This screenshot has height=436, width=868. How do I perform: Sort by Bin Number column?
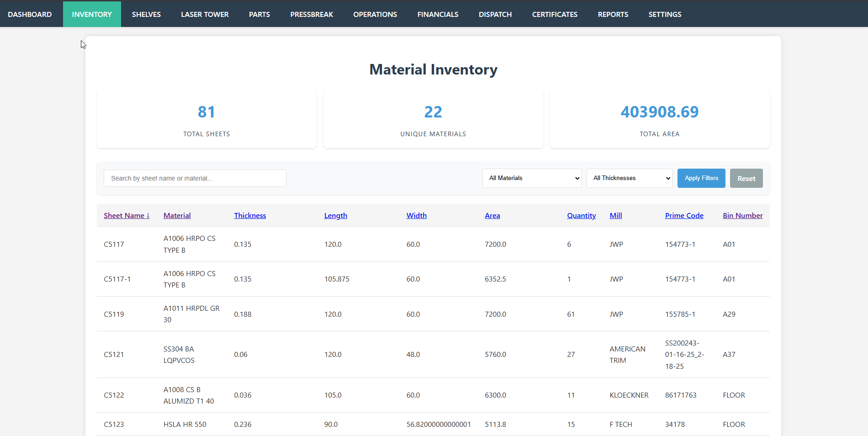pyautogui.click(x=742, y=216)
